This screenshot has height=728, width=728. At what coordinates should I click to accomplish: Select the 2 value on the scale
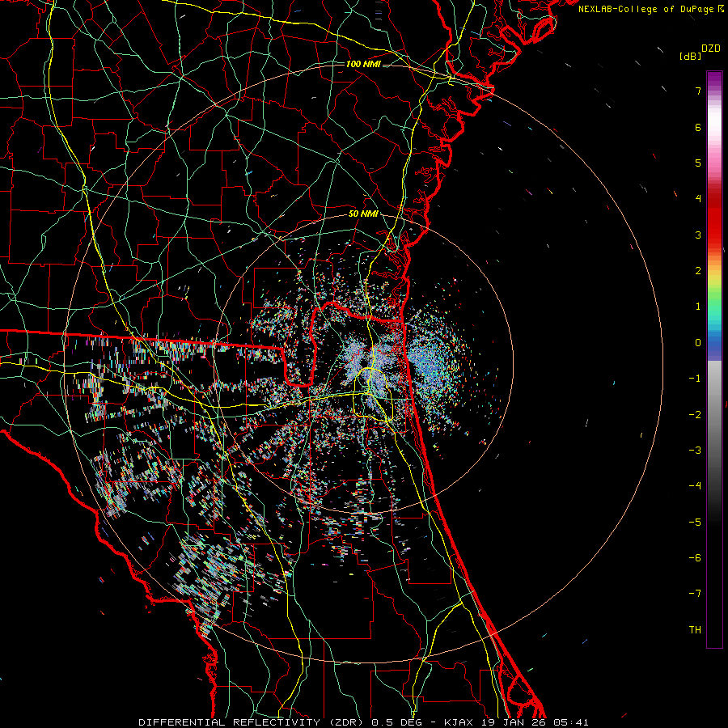coord(698,271)
